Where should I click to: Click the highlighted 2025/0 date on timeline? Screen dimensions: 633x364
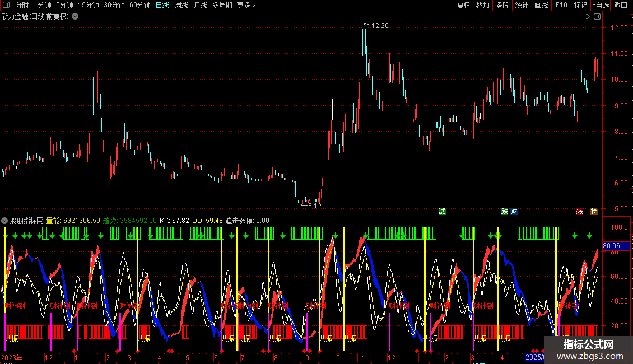click(534, 357)
